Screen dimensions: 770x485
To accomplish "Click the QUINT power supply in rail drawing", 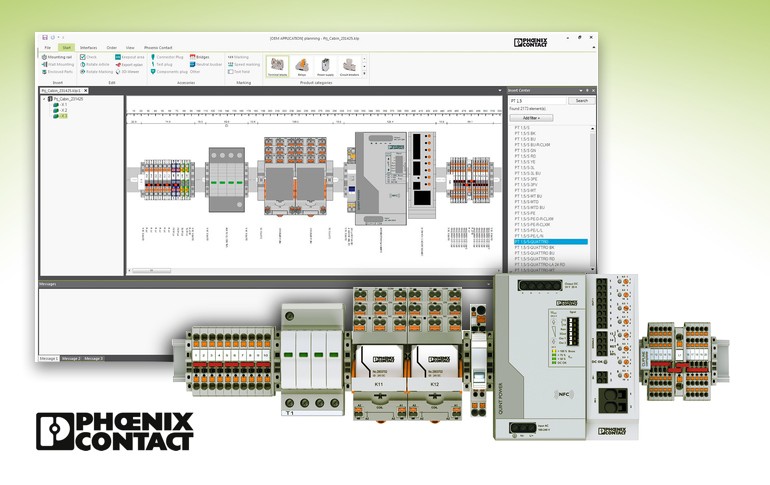I will pos(381,179).
